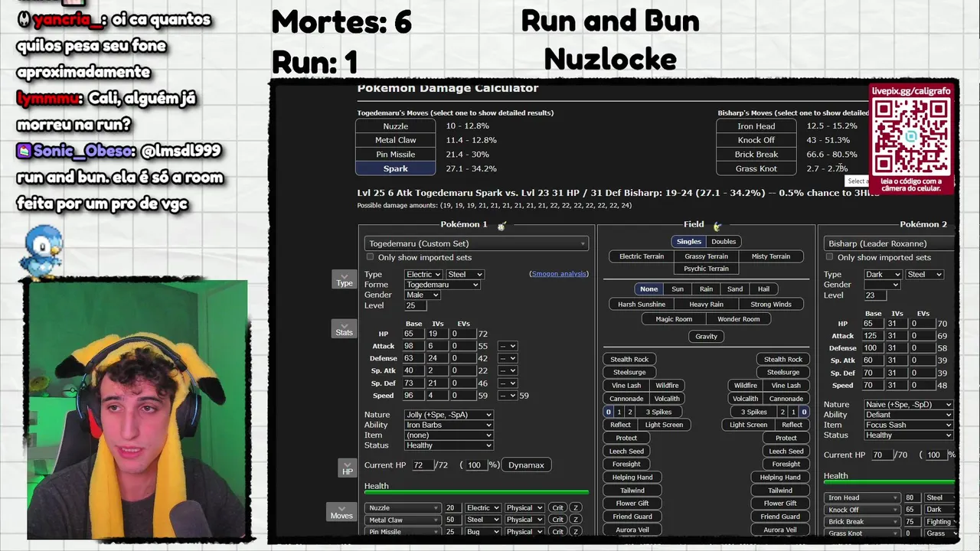980x551 pixels.
Task: Toggle Stealth Rock on Togedemaru's side
Action: click(x=629, y=359)
